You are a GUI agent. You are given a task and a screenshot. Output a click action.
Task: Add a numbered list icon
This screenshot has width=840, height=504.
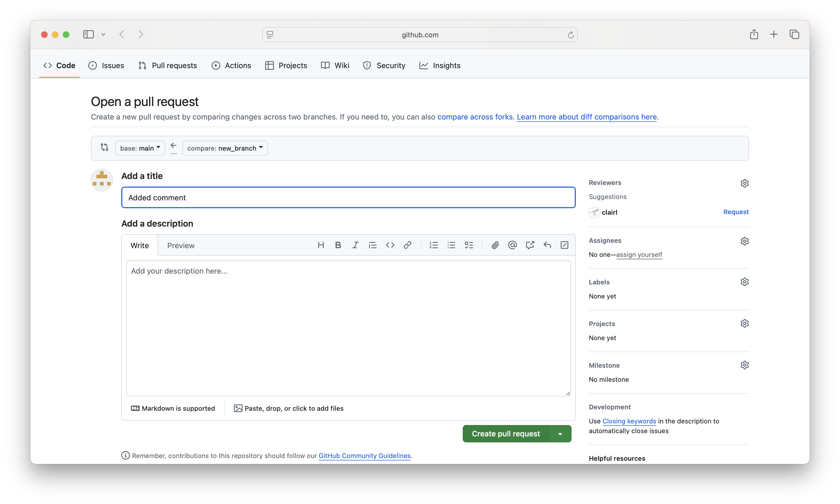click(434, 245)
